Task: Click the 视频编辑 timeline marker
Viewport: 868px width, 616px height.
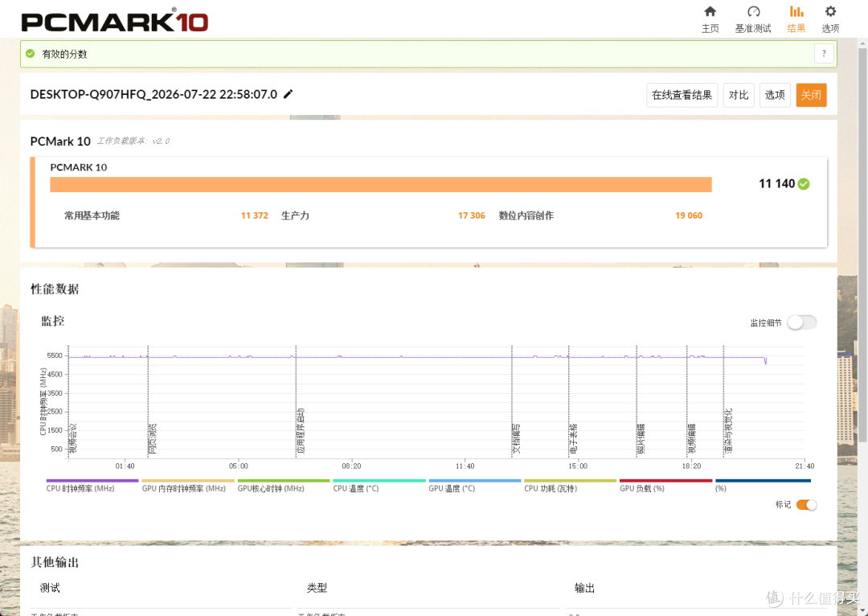Action: pos(691,439)
